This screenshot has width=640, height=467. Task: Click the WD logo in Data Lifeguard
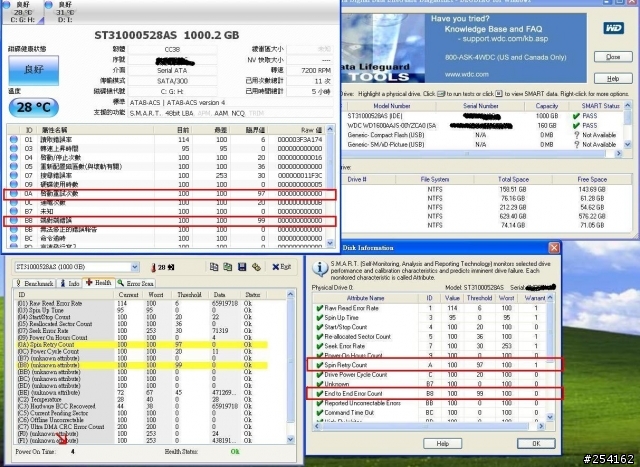coord(613,28)
